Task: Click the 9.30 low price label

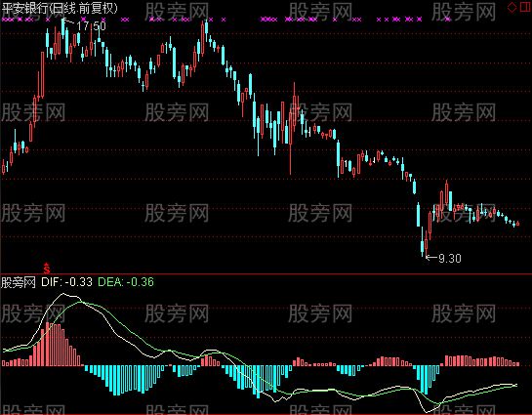Action: point(450,258)
